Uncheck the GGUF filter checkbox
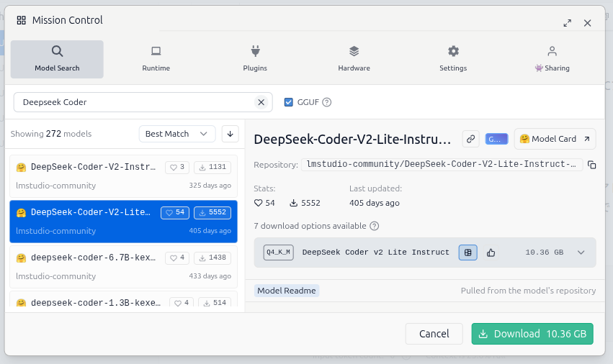 tap(289, 102)
